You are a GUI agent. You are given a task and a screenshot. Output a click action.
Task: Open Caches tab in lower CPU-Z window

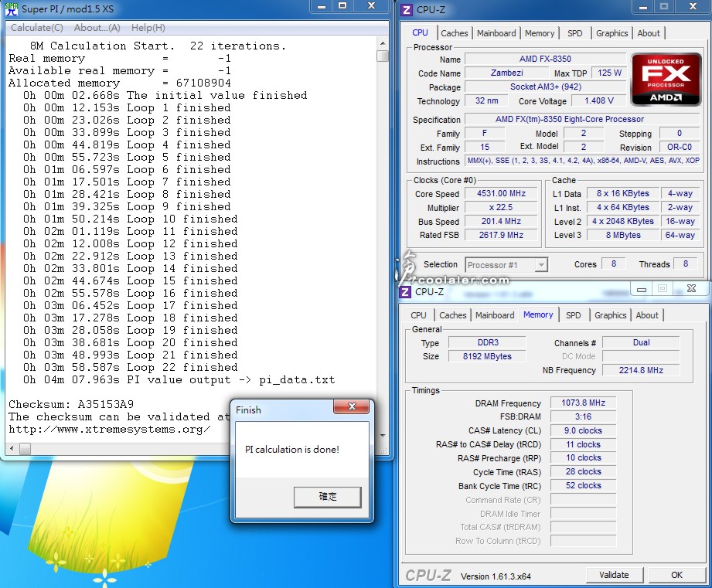pos(453,315)
